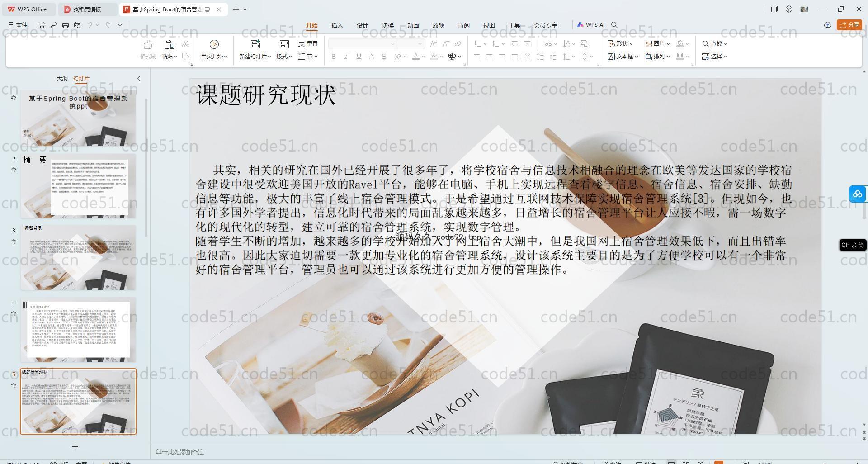Click the floating blue cloud collaboration icon
This screenshot has height=464, width=868.
click(858, 194)
